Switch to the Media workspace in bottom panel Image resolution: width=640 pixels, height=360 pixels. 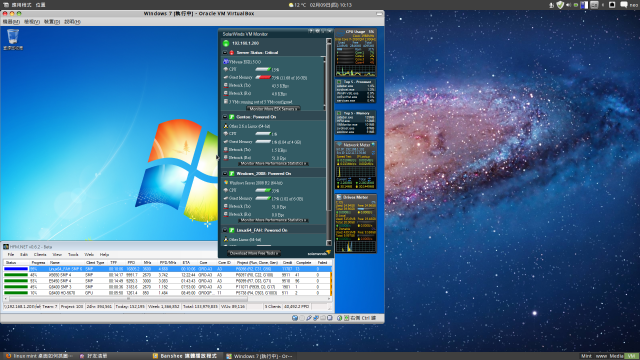click(x=617, y=356)
